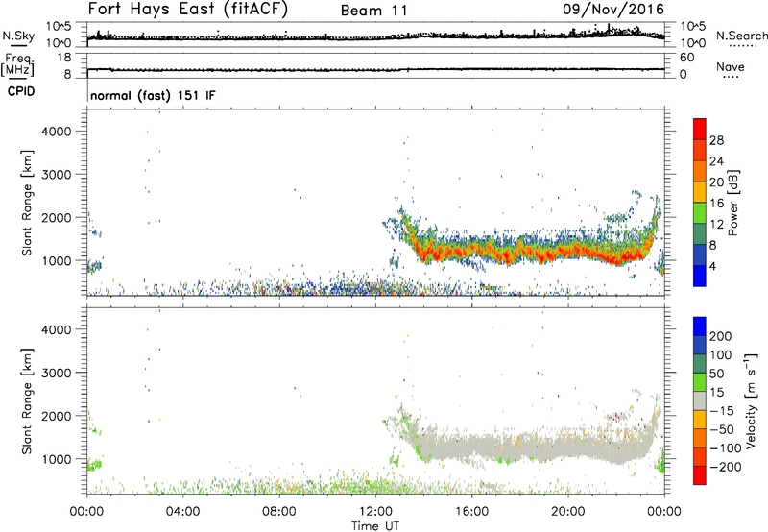
Task: Select the "Beam 11" heading
Action: (x=374, y=11)
